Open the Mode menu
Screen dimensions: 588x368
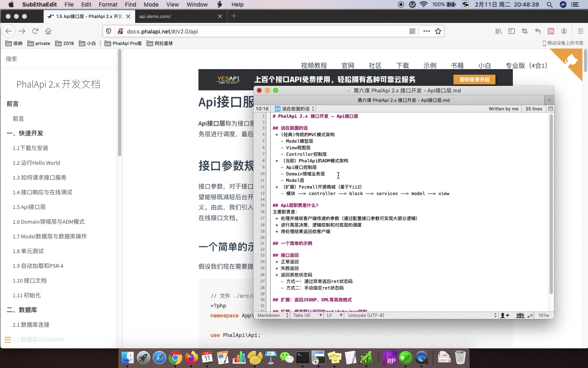click(x=151, y=4)
